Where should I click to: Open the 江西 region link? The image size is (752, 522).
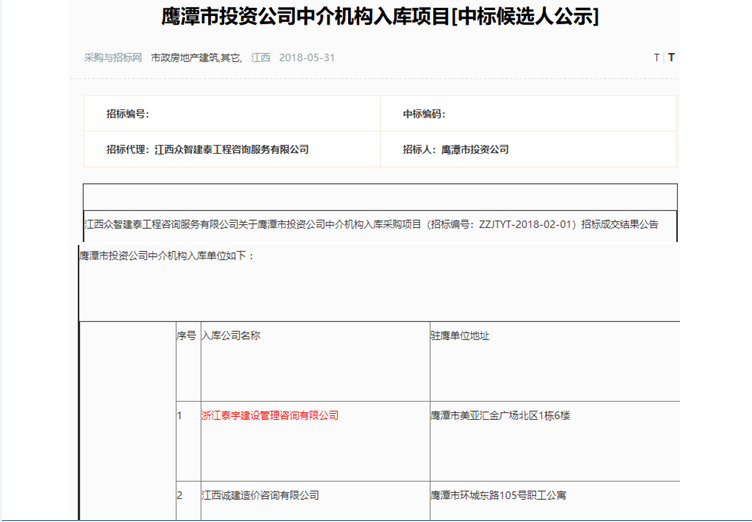(260, 58)
